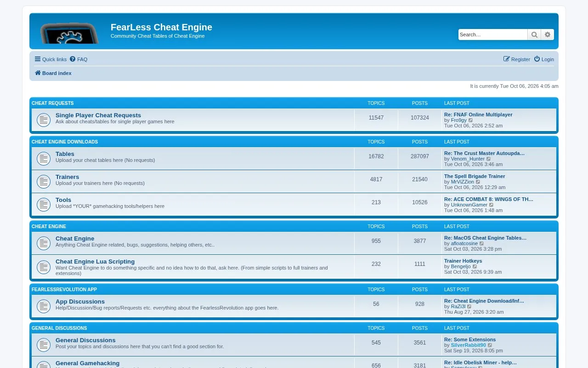This screenshot has width=588, height=368.
Task: Open last post 'Trainer Hotkeys'
Action: (x=463, y=261)
